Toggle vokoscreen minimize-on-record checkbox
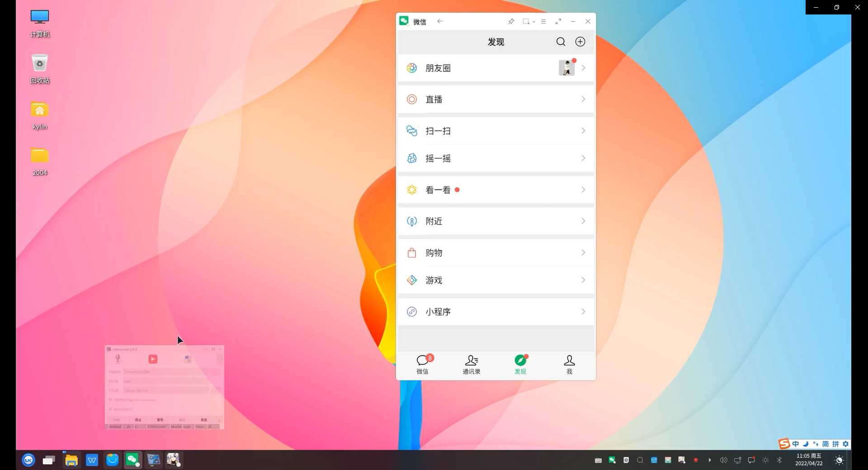This screenshot has width=868, height=470. (x=110, y=400)
